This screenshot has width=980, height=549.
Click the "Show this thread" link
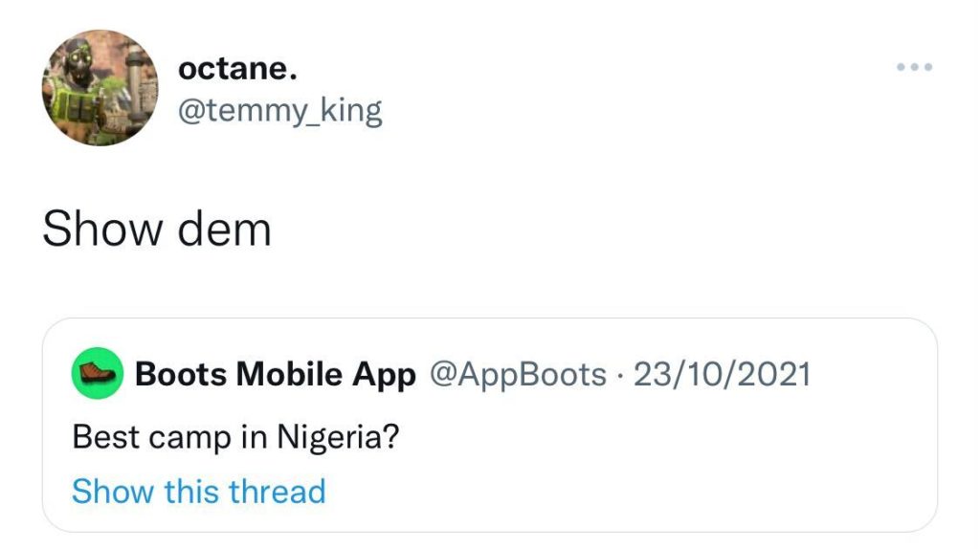pyautogui.click(x=199, y=492)
